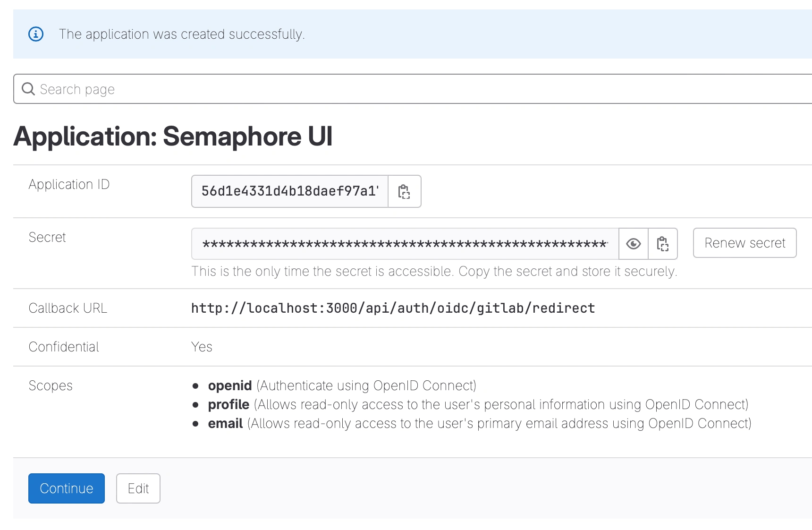Viewport: 812px width, 530px height.
Task: Click the secret storage warning text
Action: tap(434, 271)
